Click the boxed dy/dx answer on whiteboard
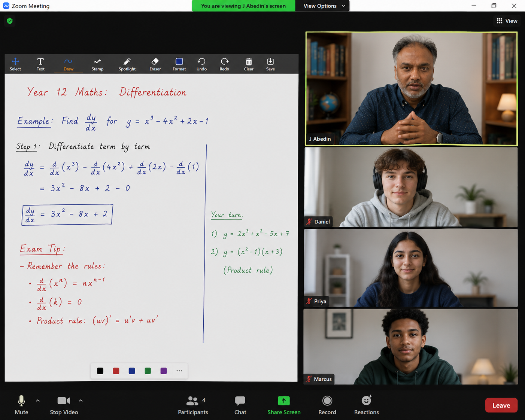 (67, 214)
